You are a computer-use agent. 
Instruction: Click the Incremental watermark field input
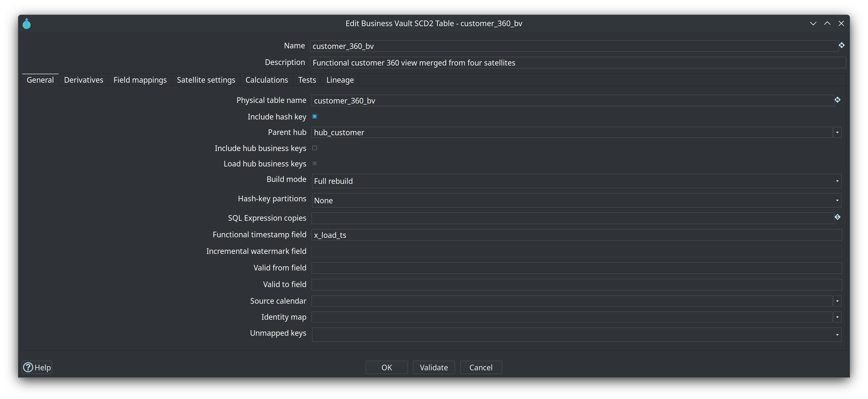576,251
